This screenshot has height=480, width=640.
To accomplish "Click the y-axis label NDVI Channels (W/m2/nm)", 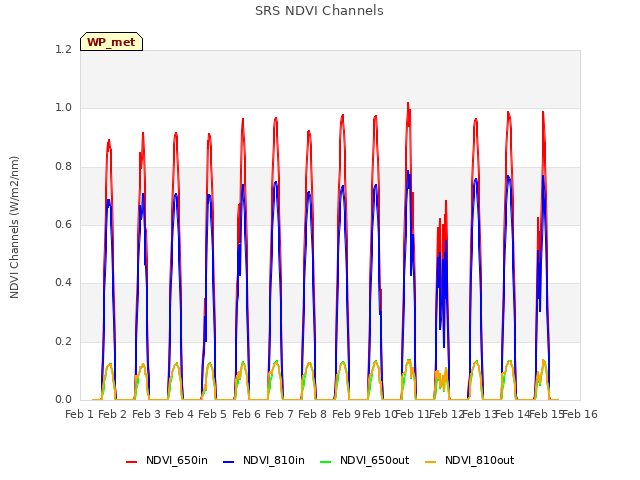I will tap(14, 227).
